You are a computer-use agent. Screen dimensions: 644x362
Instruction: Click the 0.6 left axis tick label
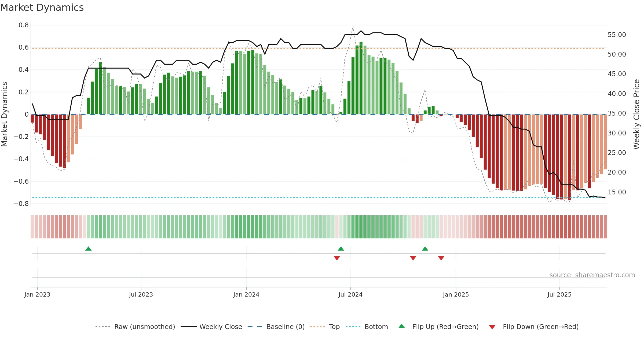24,47
